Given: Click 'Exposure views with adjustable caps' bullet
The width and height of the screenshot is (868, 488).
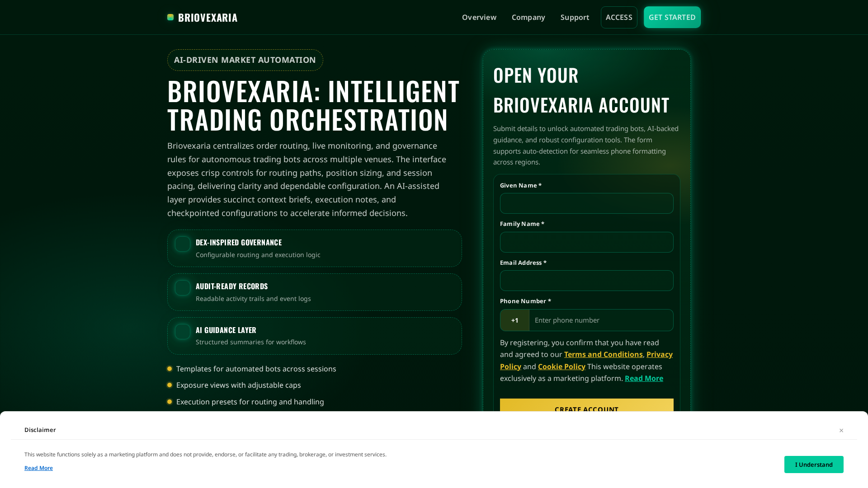Looking at the screenshot, I should (239, 385).
